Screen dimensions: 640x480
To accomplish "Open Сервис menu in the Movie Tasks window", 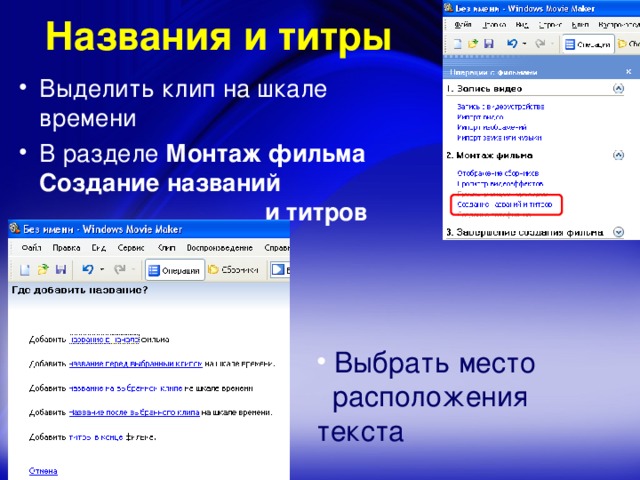I will tap(550, 25).
